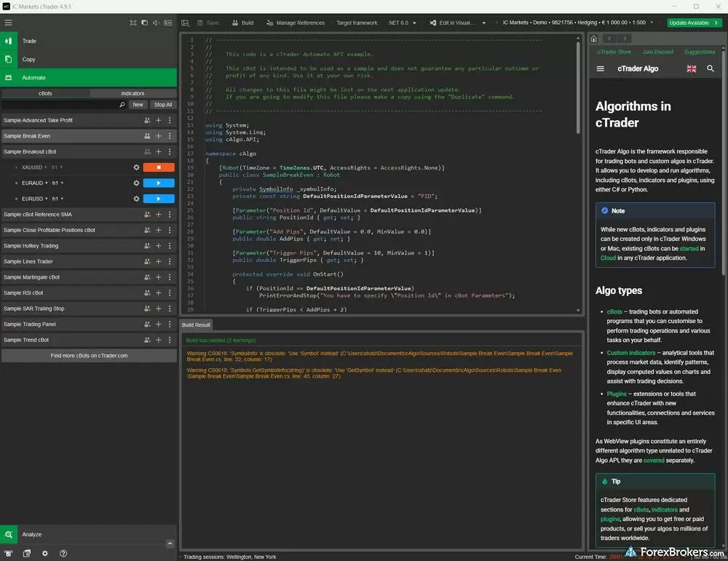Screen dimensions: 728x561
Task: Open EURUSD symbol dropdown
Action: 35,199
